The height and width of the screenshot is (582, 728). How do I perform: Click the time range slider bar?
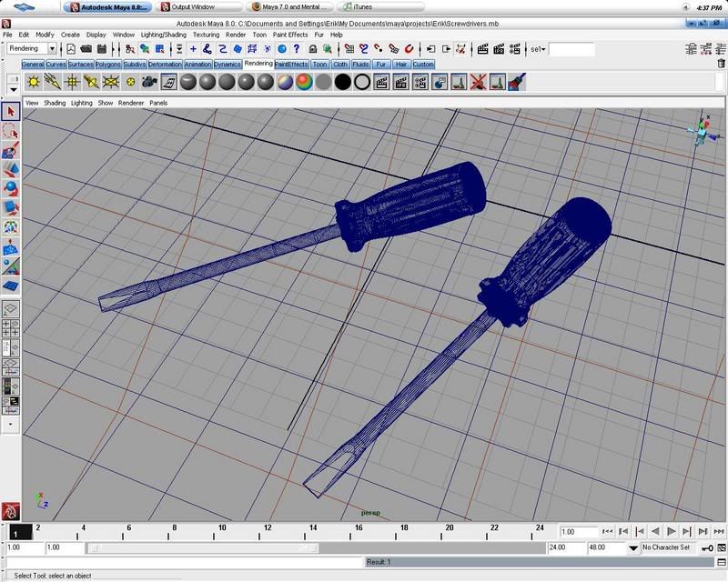tap(203, 548)
